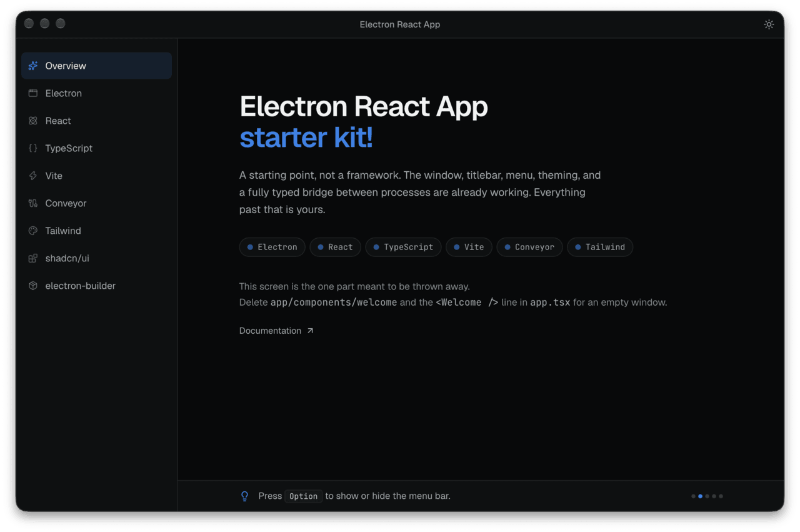Toggle the light/dark theme sun button
This screenshot has height=532, width=800.
coord(769,24)
